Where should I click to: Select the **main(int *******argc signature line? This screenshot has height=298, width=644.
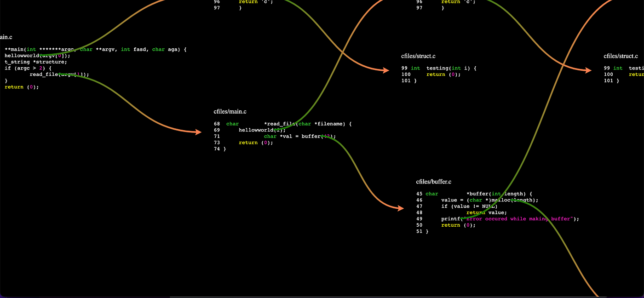tap(95, 49)
